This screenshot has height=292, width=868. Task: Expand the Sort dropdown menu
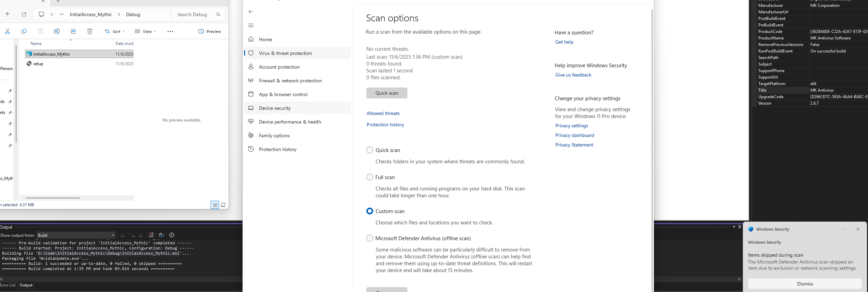point(115,32)
